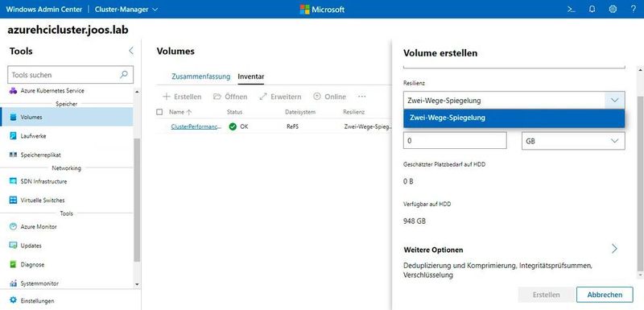The image size is (644, 310).
Task: Click the 948 GB available value
Action: (415, 221)
